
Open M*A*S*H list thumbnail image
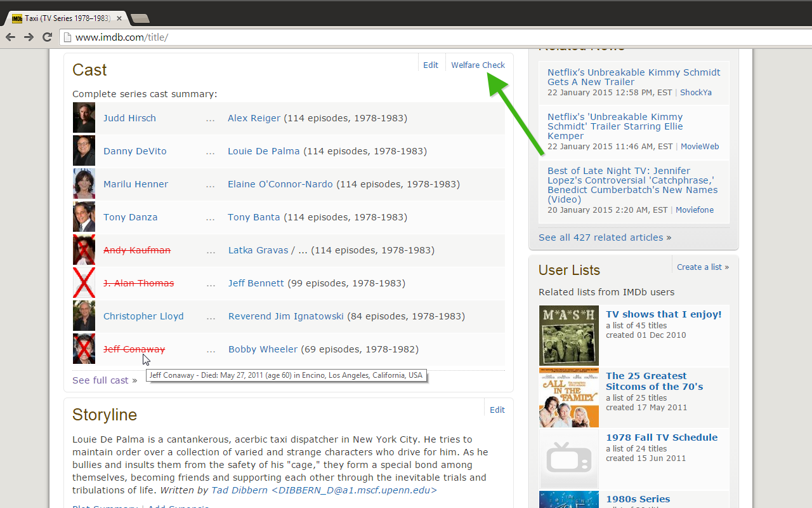(x=569, y=335)
